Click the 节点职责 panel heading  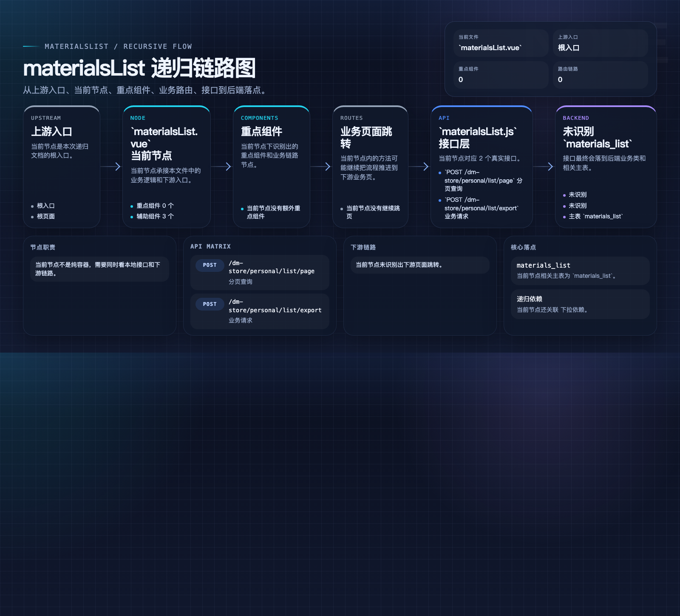tap(42, 247)
